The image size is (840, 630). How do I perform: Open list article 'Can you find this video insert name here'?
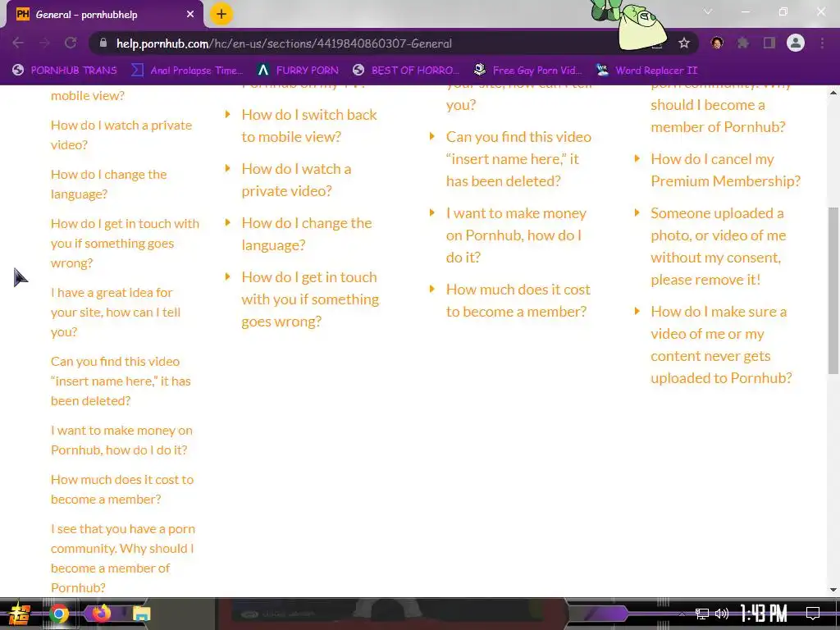(518, 158)
